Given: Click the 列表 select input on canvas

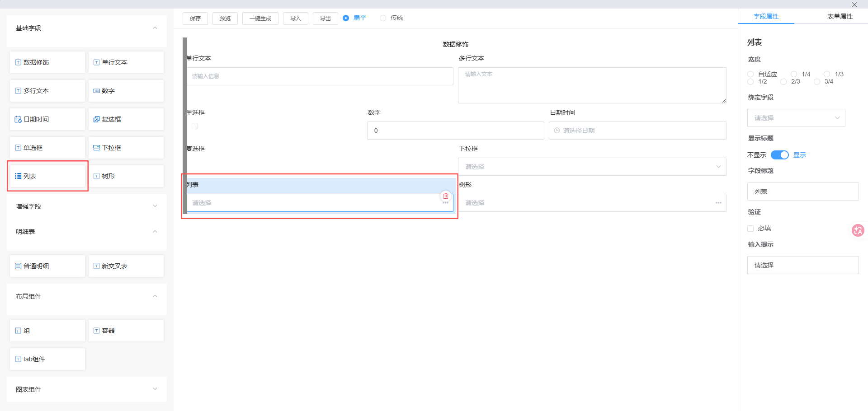Looking at the screenshot, I should pos(320,203).
